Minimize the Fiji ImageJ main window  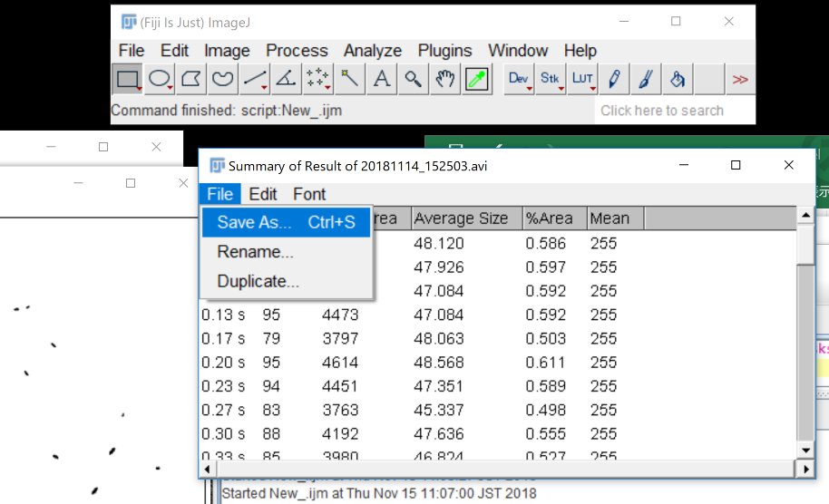point(624,22)
